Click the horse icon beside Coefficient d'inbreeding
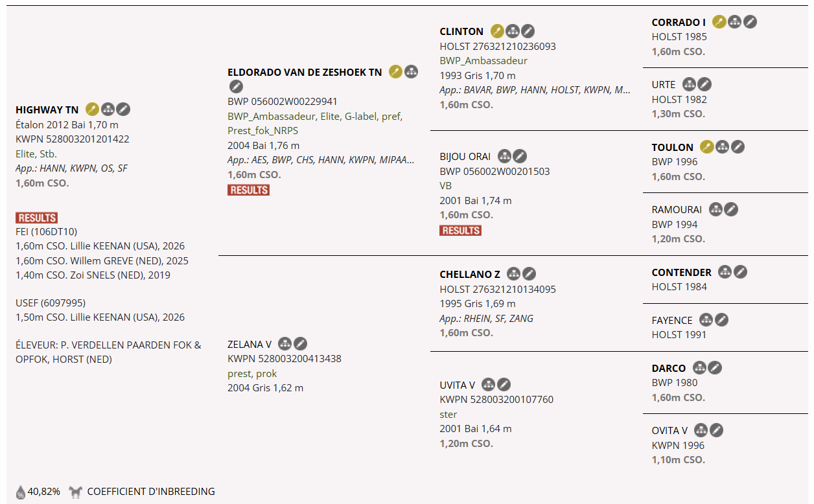 [x=76, y=492]
